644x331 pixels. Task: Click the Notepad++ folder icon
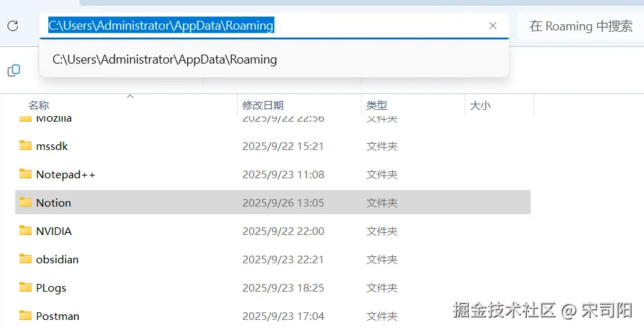pyautogui.click(x=26, y=174)
